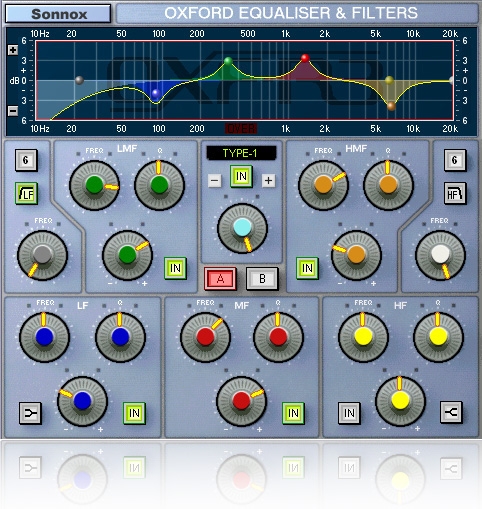Click the HMF gain orange knob
Image resolution: width=482 pixels, height=509 pixels.
click(x=356, y=255)
